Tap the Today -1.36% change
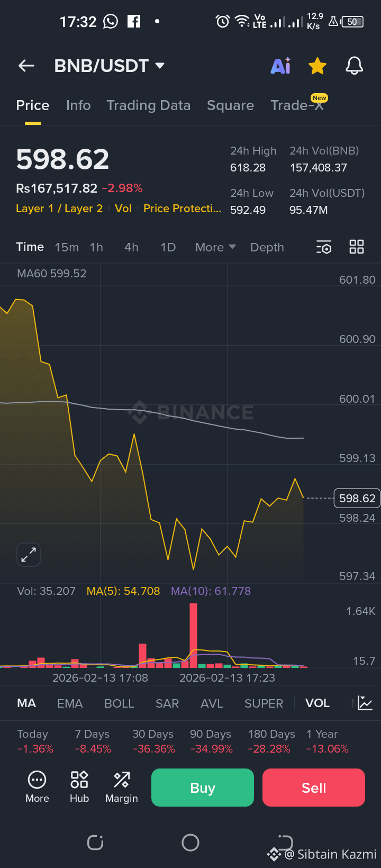Image resolution: width=381 pixels, height=868 pixels. (35, 742)
